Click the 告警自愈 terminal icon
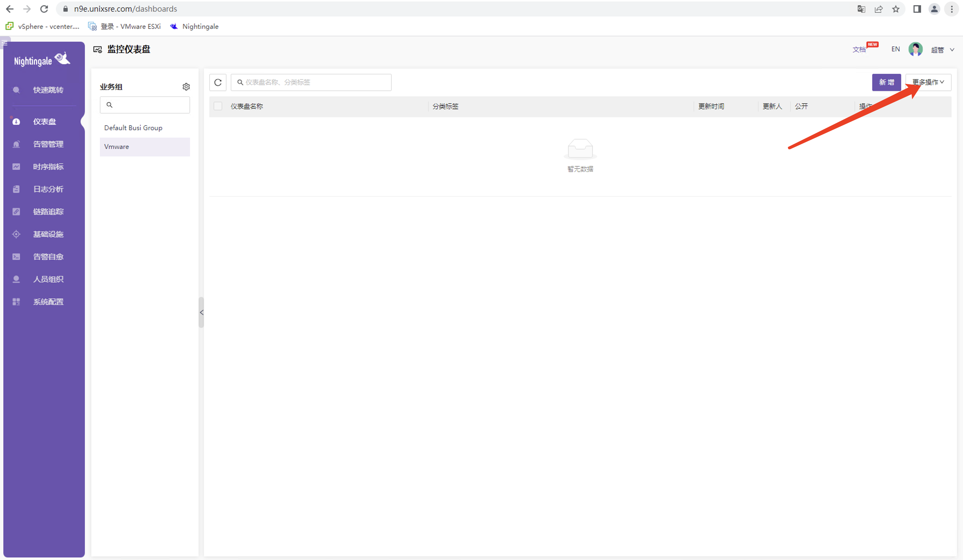Screen dimensions: 963x560 pyautogui.click(x=16, y=257)
